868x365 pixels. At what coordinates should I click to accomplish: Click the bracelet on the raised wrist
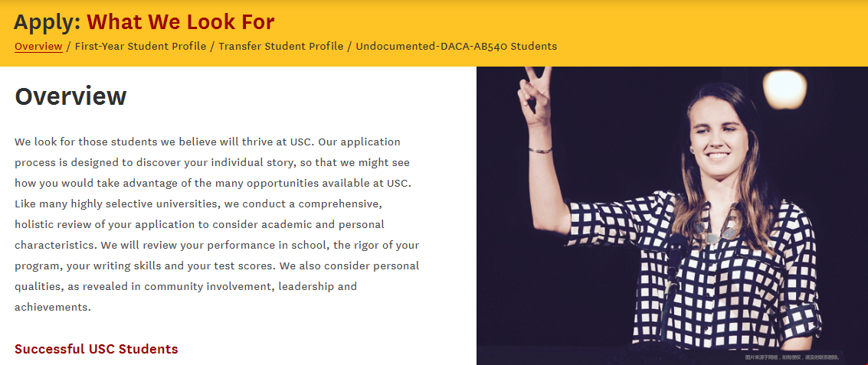tap(540, 150)
